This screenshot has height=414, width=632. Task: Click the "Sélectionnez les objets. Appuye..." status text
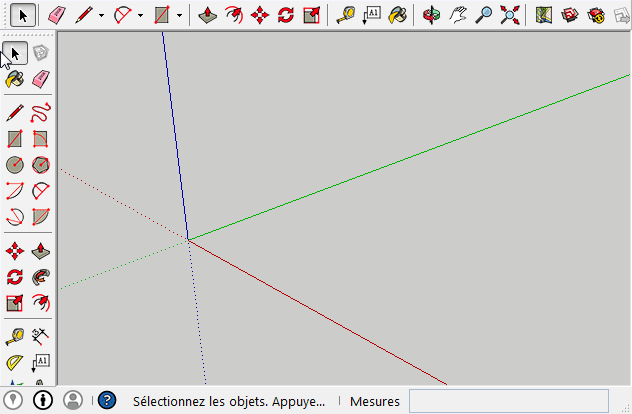click(229, 401)
